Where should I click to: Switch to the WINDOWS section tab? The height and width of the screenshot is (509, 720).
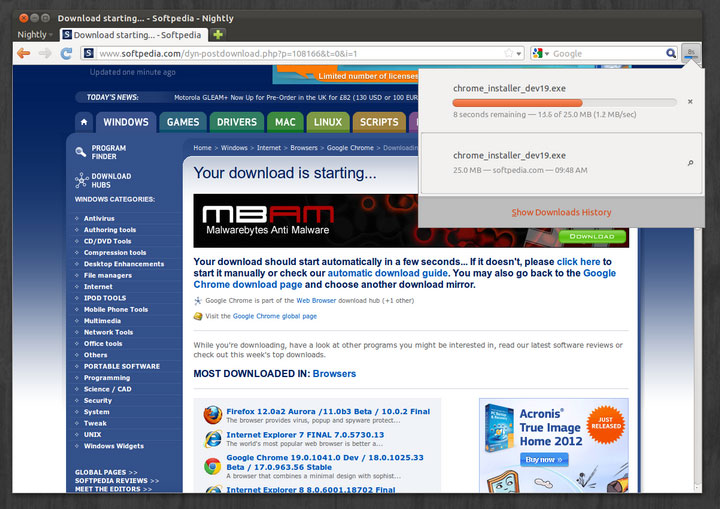tap(126, 122)
